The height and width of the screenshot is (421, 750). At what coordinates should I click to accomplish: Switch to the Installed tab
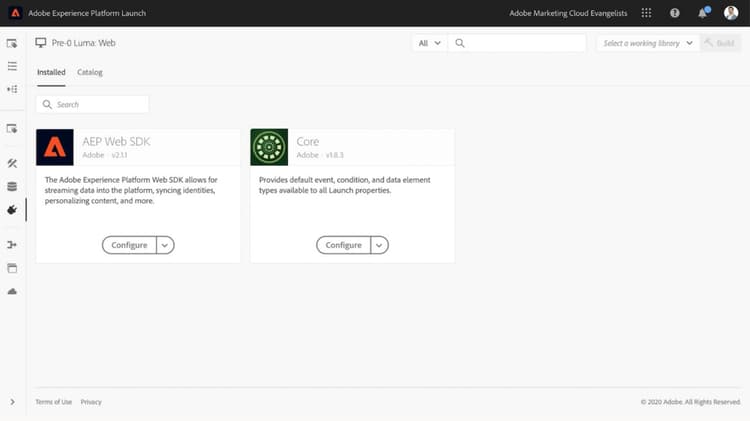(x=51, y=72)
